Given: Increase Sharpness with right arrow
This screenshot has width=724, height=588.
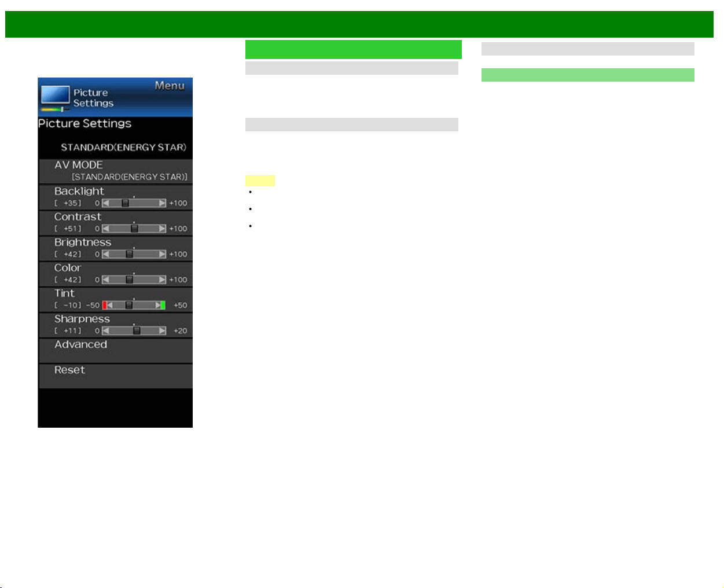Looking at the screenshot, I should (163, 330).
